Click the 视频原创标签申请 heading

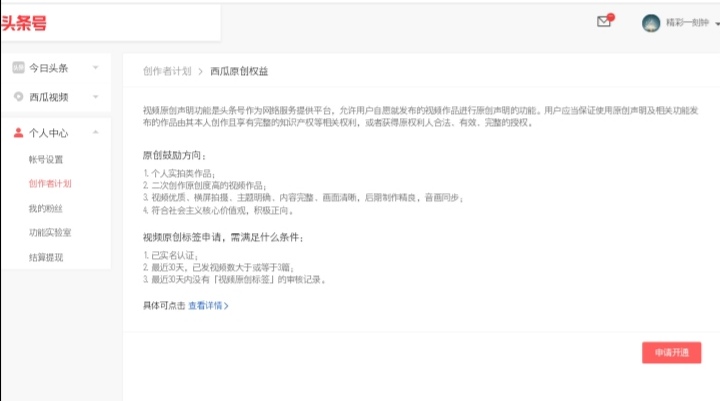coord(223,237)
